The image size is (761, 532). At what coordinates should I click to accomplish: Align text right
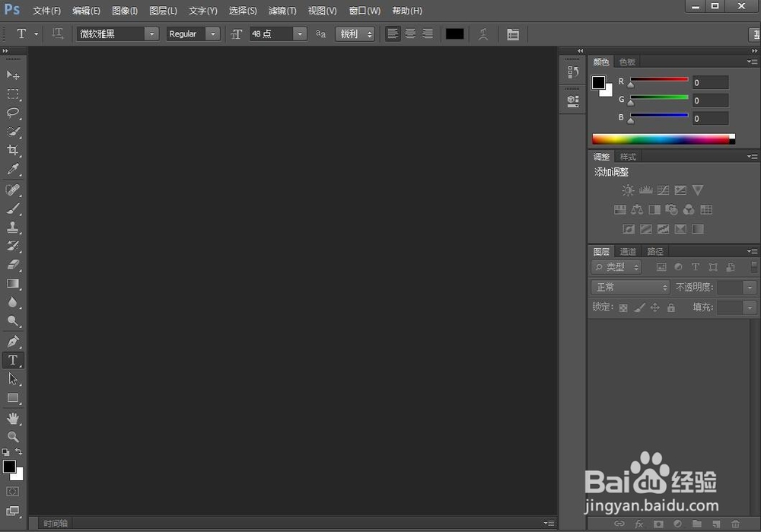[428, 34]
